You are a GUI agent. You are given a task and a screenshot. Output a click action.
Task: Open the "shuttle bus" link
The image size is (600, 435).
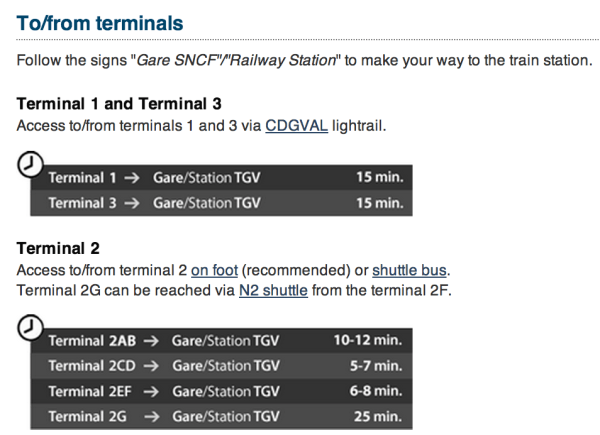(410, 271)
